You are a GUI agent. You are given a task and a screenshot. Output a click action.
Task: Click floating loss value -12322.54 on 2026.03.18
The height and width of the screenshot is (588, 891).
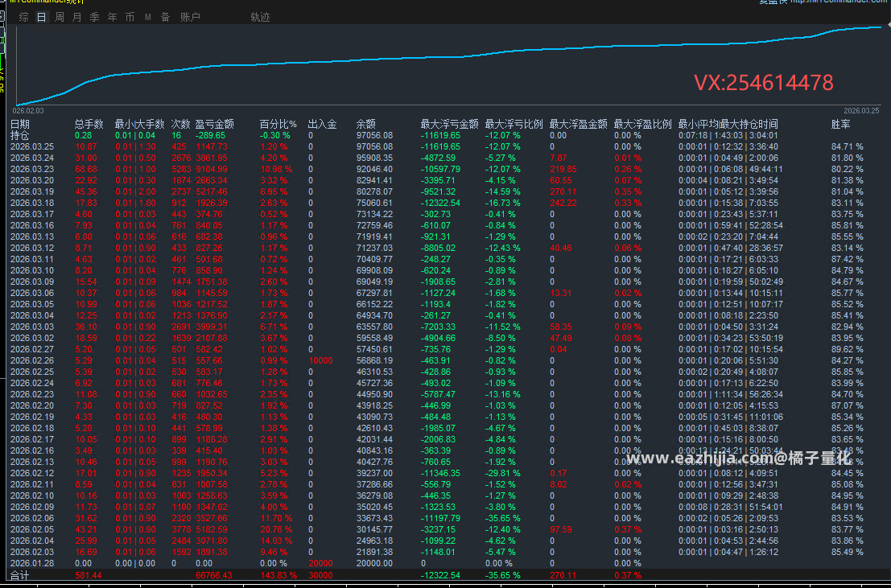click(x=440, y=203)
